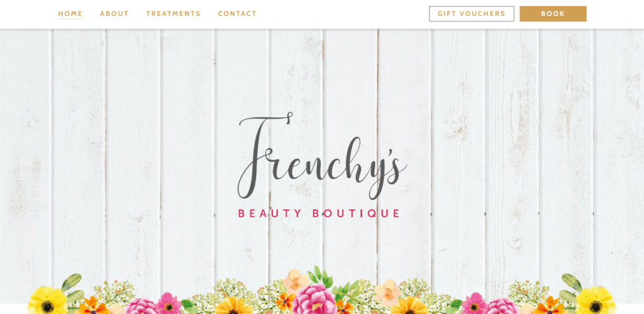This screenshot has height=314, width=644.
Task: Click the gold BOOK button
Action: [x=553, y=14]
